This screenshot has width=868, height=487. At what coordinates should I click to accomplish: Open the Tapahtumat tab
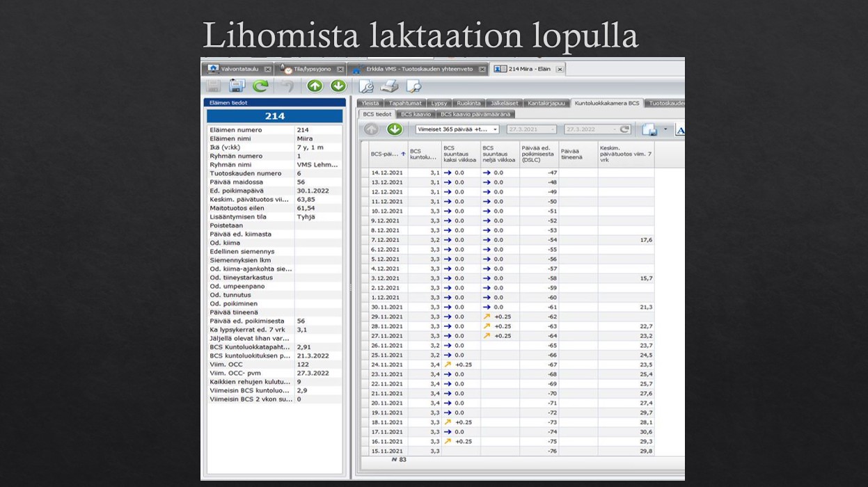tap(405, 103)
